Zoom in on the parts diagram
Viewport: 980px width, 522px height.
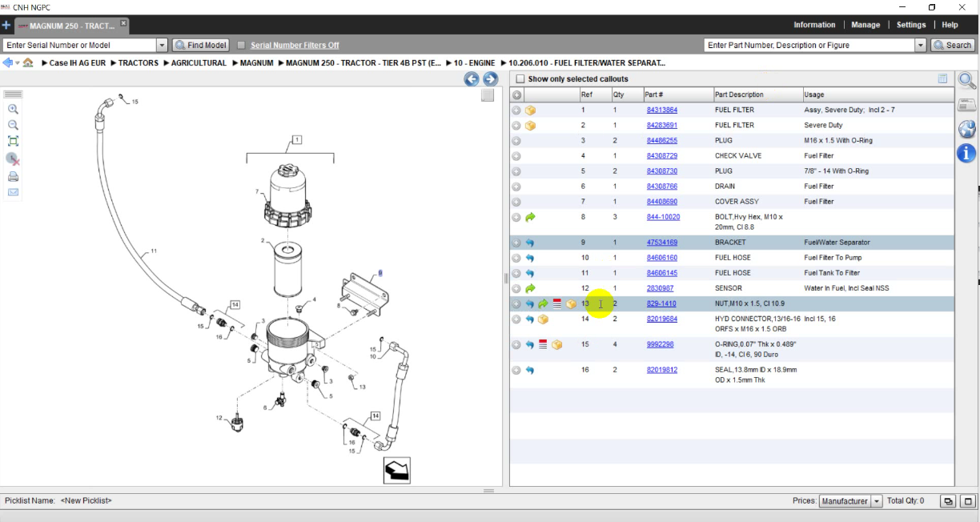[13, 109]
